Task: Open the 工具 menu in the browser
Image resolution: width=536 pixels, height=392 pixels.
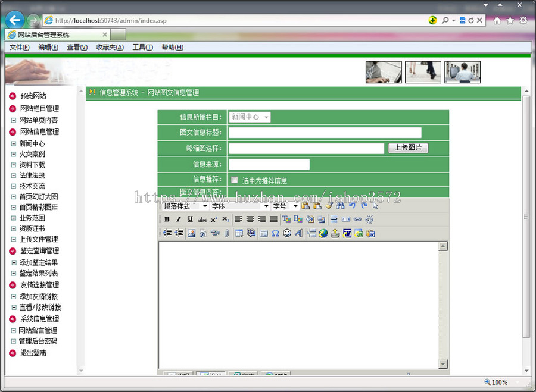Action: click(x=142, y=47)
